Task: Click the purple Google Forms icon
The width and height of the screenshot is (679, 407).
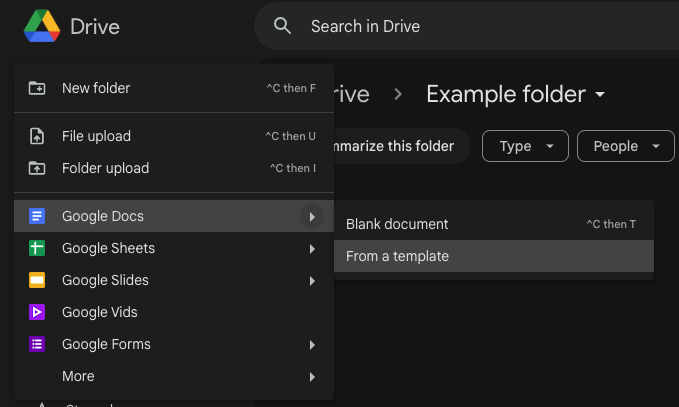Action: click(x=37, y=344)
